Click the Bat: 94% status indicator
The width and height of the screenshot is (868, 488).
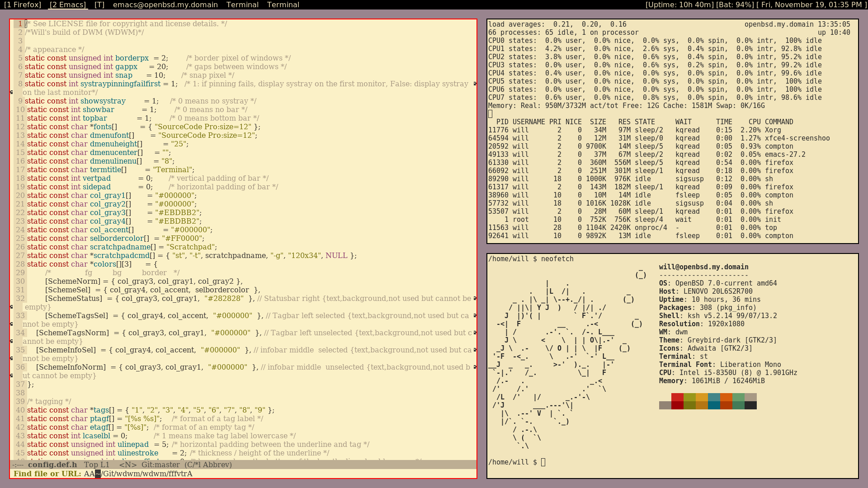point(735,5)
